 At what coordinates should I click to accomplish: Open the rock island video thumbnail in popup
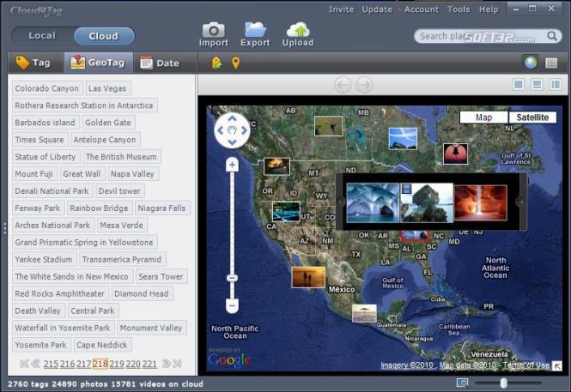coord(427,202)
